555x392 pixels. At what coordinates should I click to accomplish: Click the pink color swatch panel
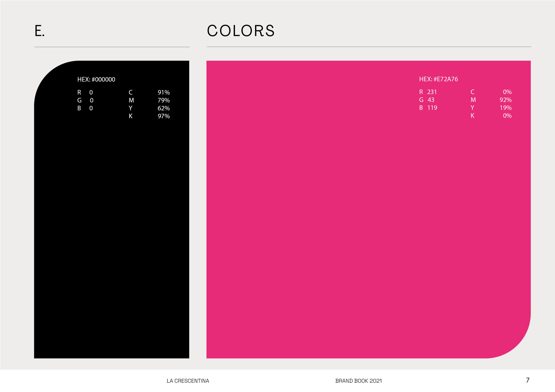coord(338,217)
